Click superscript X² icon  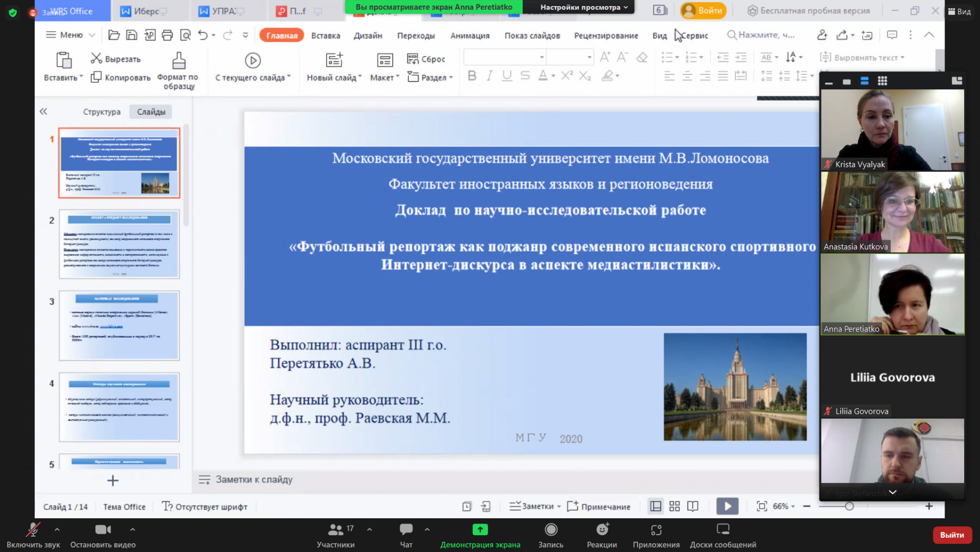coord(567,75)
